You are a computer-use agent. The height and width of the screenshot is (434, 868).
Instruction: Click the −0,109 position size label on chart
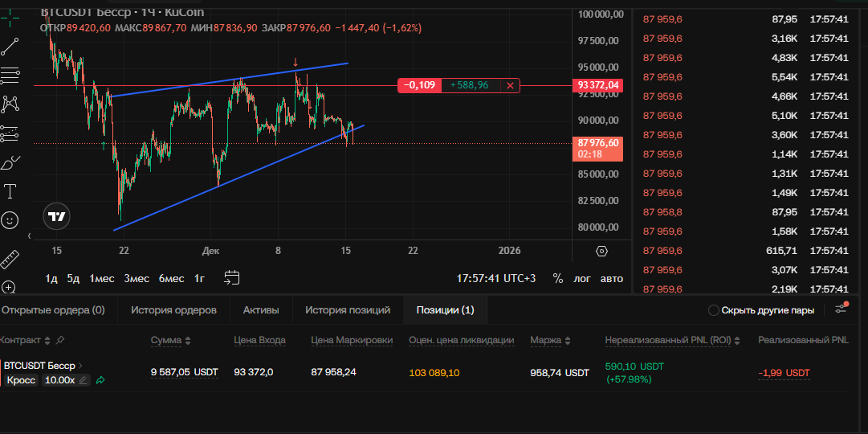(x=420, y=85)
